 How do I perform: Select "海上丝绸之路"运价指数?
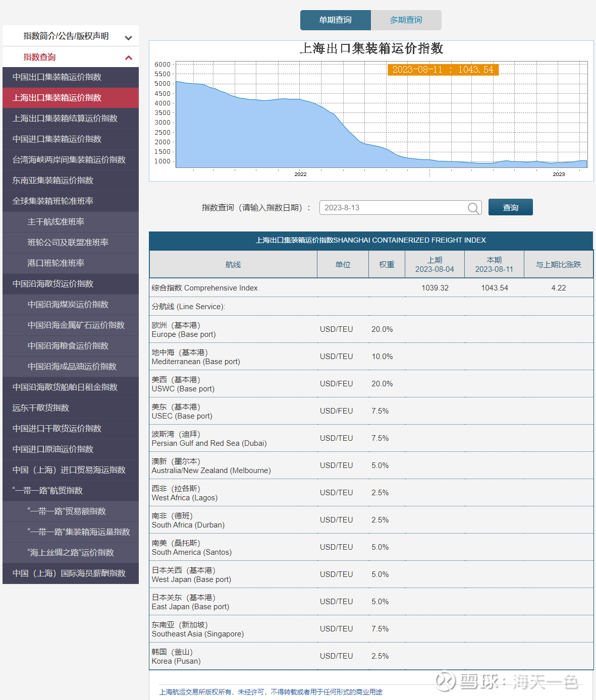point(71,553)
